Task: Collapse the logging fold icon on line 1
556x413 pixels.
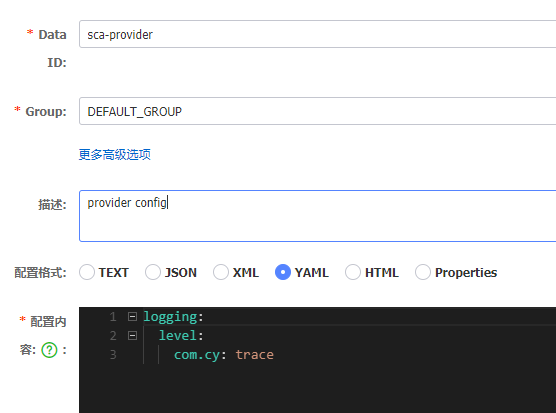Action: (x=132, y=316)
